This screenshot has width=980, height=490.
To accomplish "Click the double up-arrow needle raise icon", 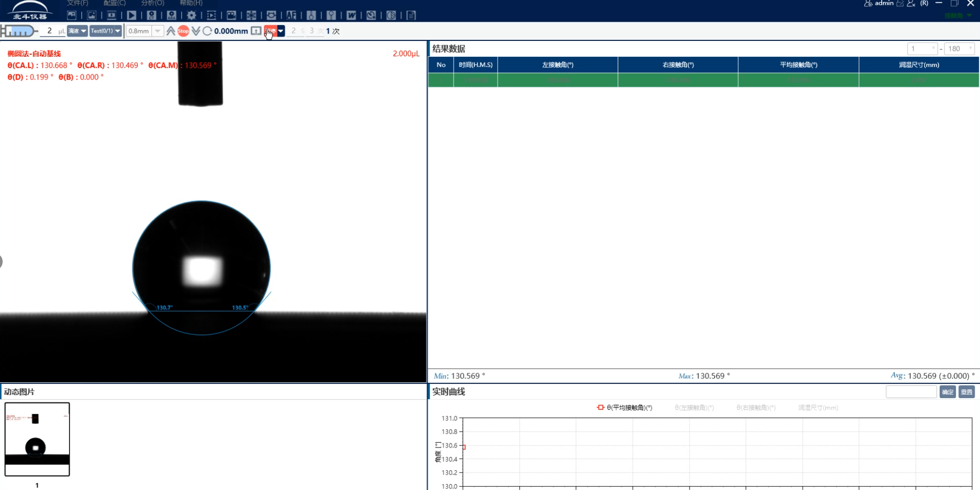I will point(171,31).
